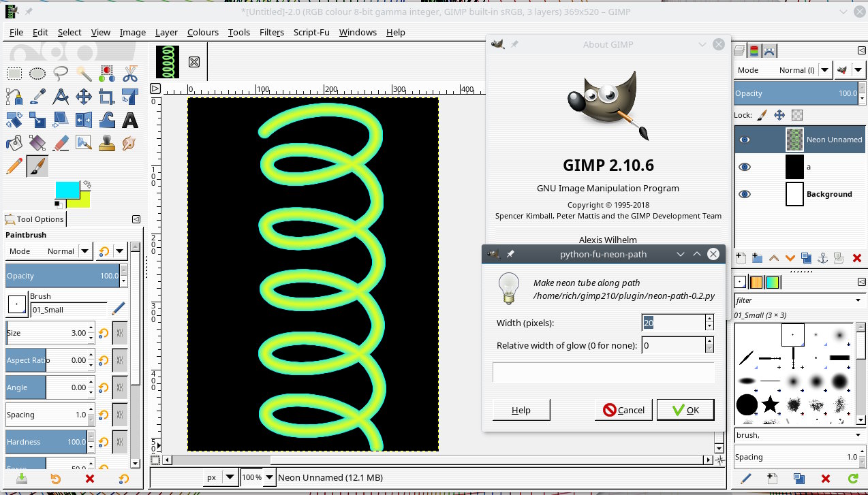Open the Windows menu
This screenshot has width=868, height=495.
[x=358, y=32]
